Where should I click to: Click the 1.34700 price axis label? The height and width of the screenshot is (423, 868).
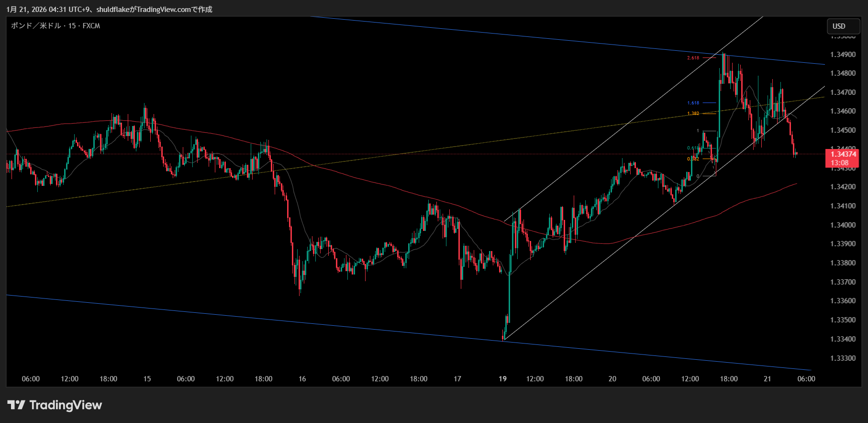[x=843, y=92]
